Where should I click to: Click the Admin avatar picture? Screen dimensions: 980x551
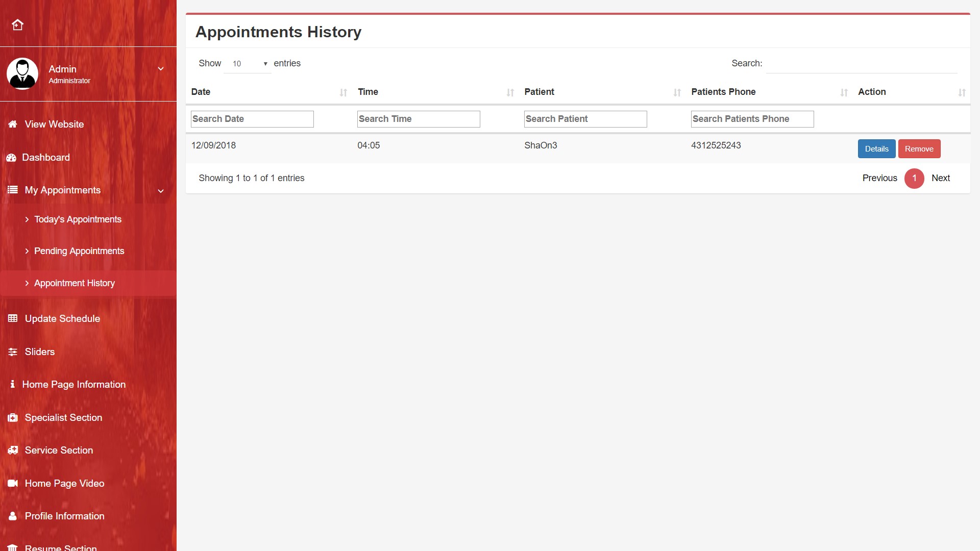[22, 73]
